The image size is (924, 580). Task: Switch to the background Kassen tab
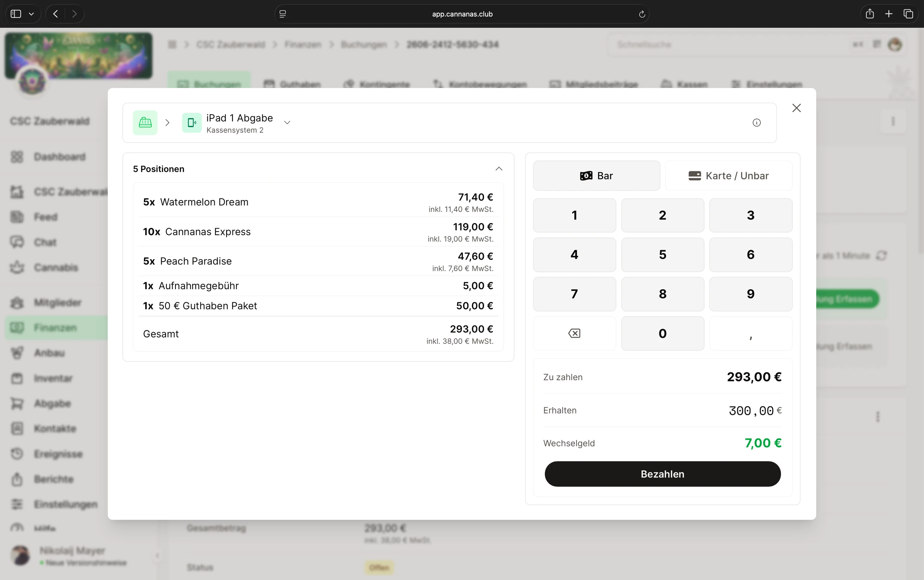click(x=684, y=84)
